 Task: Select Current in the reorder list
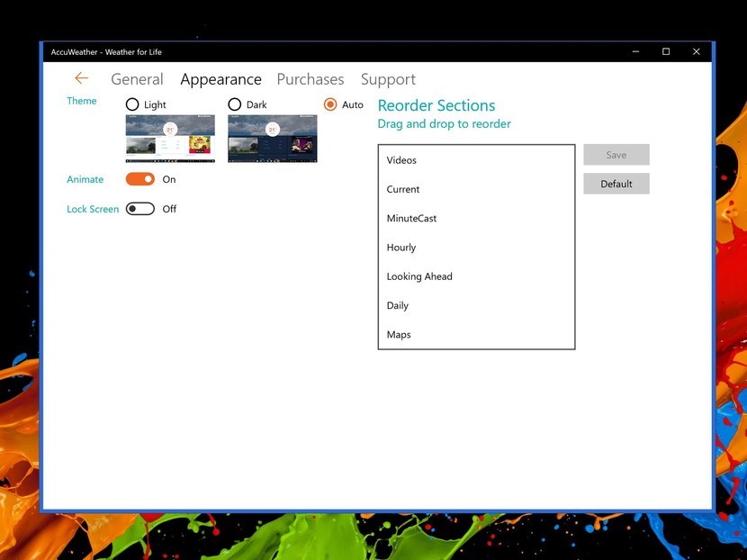point(403,189)
